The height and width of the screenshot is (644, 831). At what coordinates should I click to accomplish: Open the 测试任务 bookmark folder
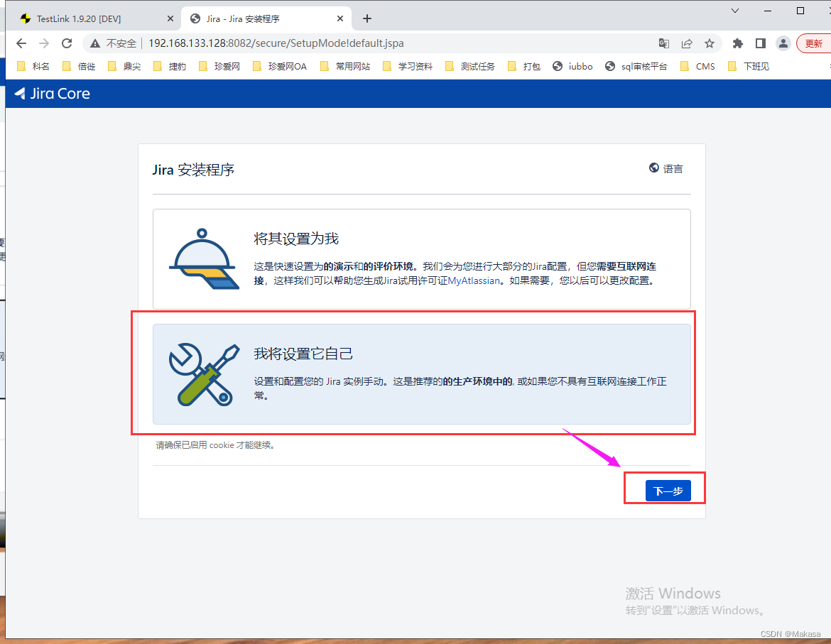[470, 66]
